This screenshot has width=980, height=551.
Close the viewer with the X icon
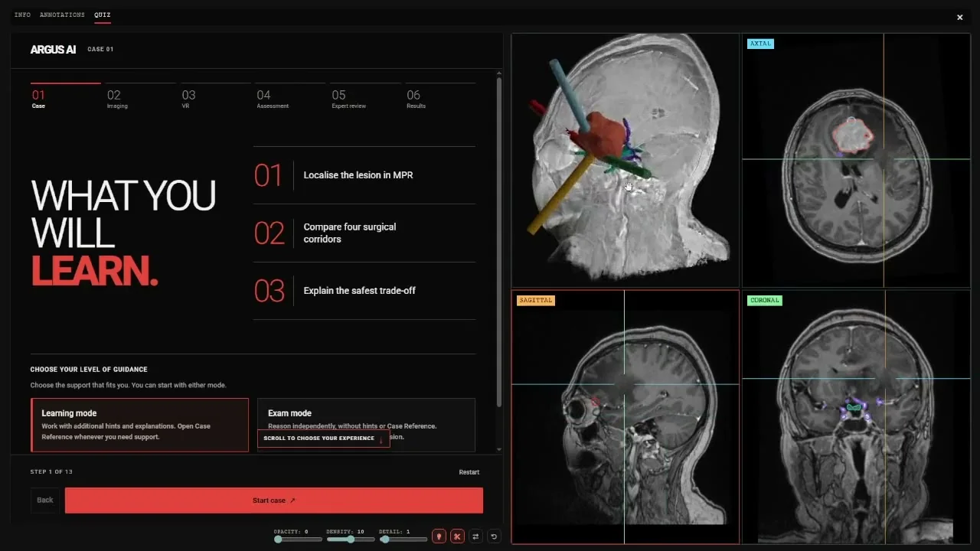tap(960, 18)
